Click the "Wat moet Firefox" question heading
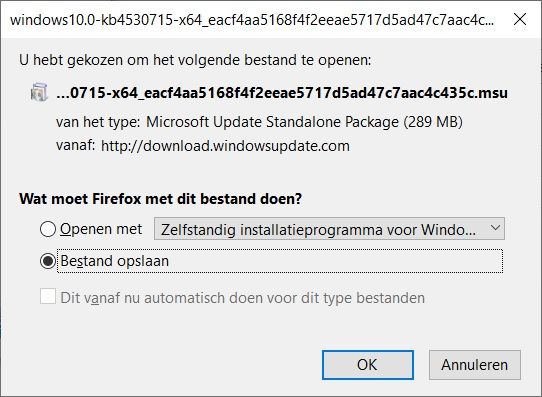 [x=160, y=199]
